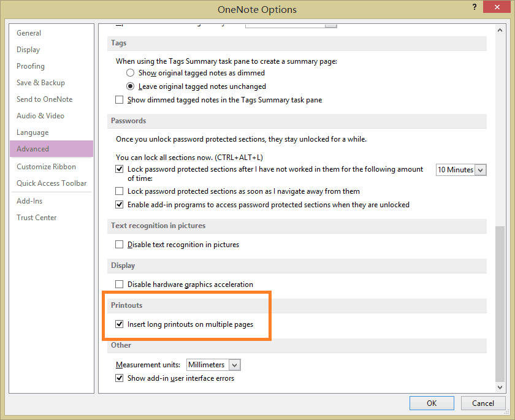Enable lock sections when navigating away
This screenshot has width=515, height=420.
[119, 191]
